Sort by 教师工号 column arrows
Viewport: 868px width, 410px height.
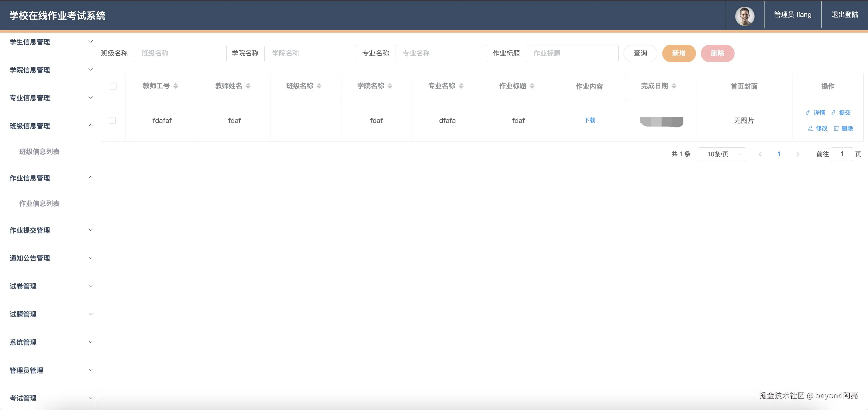point(176,86)
